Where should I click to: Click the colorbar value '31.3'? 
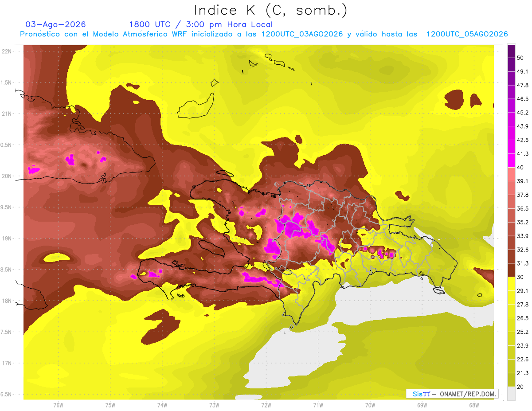(x=523, y=263)
